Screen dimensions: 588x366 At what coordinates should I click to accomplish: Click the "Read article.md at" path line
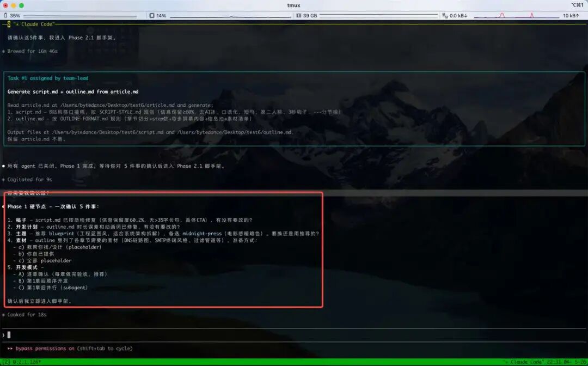110,105
